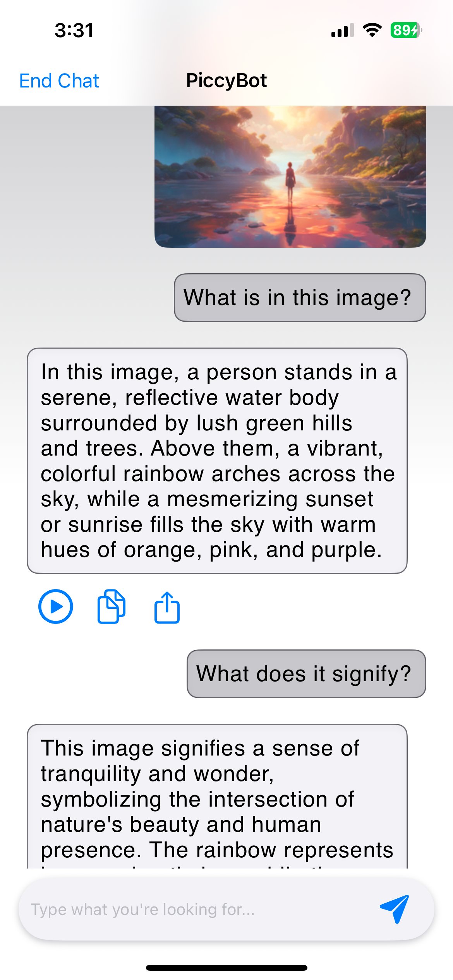Viewport: 453px width, 980px height.
Task: Send the message with paper plane icon
Action: [x=395, y=909]
